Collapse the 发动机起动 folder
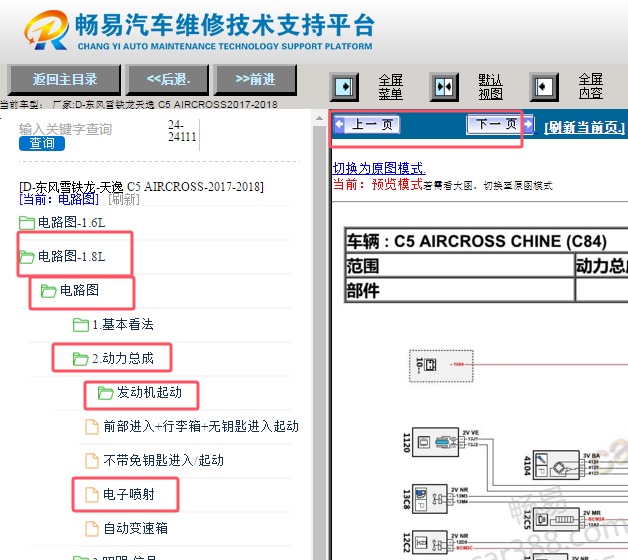Image resolution: width=628 pixels, height=560 pixels. click(x=149, y=393)
